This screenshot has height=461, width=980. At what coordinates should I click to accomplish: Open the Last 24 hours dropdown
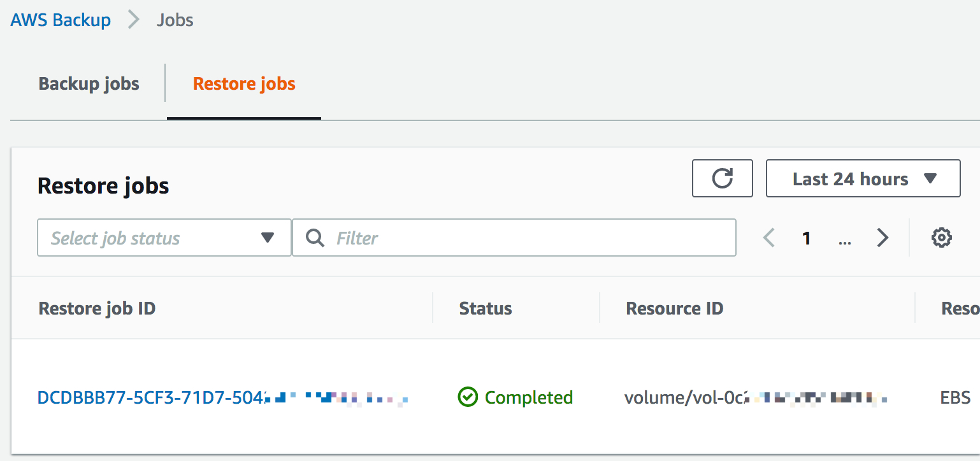pyautogui.click(x=863, y=178)
